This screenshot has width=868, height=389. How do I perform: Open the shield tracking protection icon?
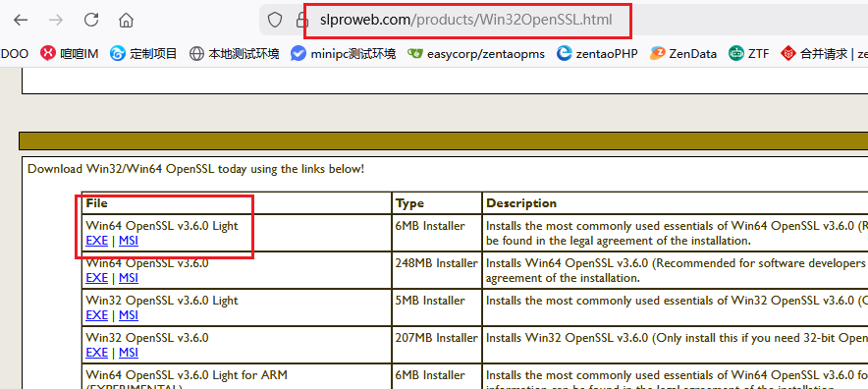click(x=275, y=21)
